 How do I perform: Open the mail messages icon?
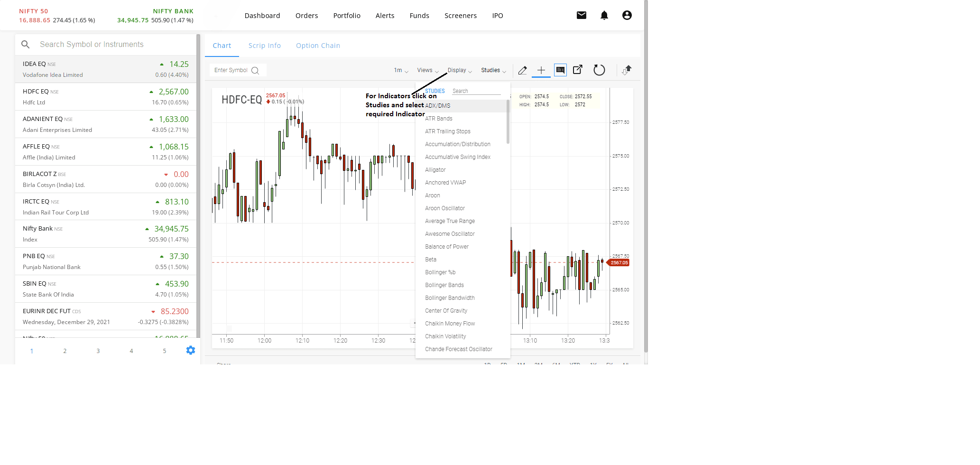pyautogui.click(x=581, y=15)
